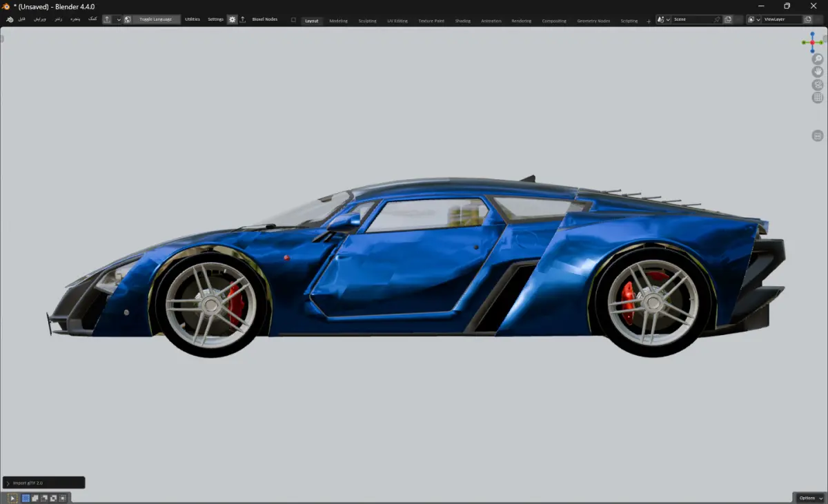The height and width of the screenshot is (504, 828).
Task: Click the export arrow icon before Bioxel Nodes
Action: (243, 19)
